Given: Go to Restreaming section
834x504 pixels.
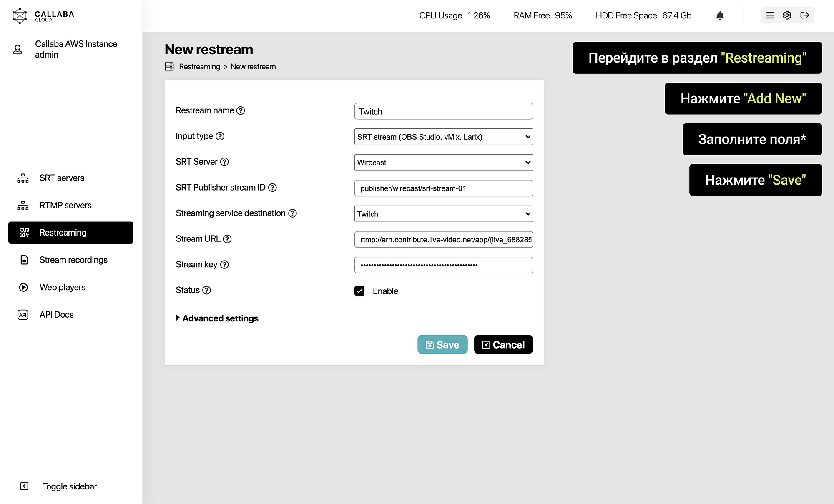Looking at the screenshot, I should tap(71, 233).
